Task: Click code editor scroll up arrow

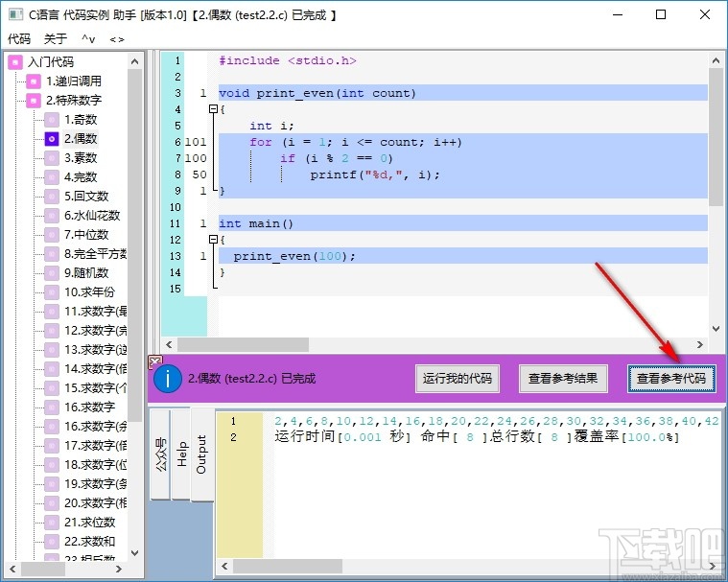Action: (716, 60)
